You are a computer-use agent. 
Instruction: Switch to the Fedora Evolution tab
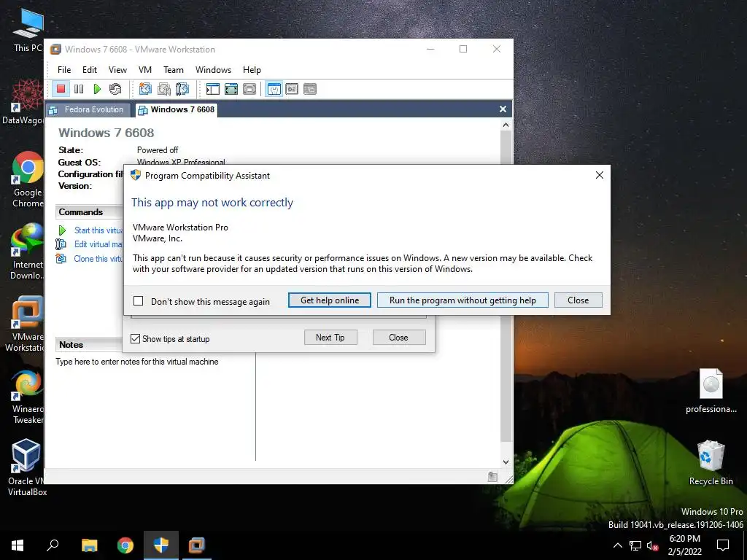click(x=88, y=109)
